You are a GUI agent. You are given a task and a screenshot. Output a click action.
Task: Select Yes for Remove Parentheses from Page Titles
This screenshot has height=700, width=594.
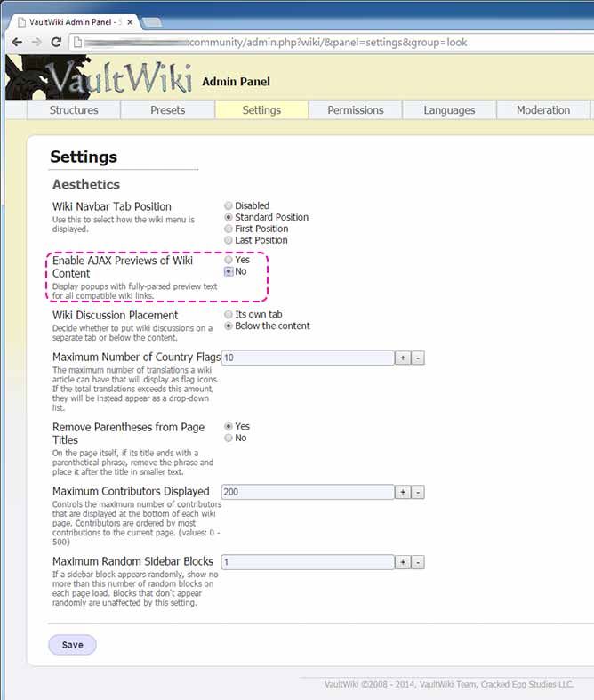[229, 427]
